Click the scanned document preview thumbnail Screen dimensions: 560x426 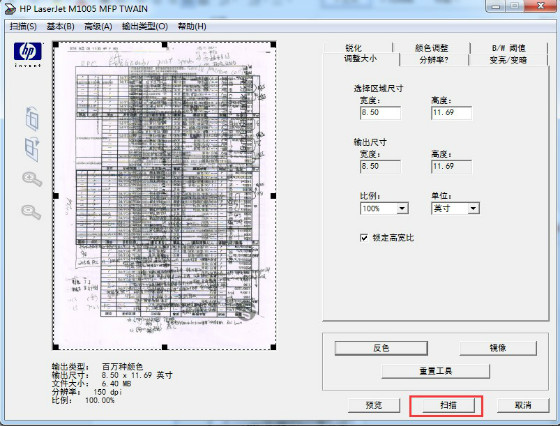pyautogui.click(x=165, y=196)
